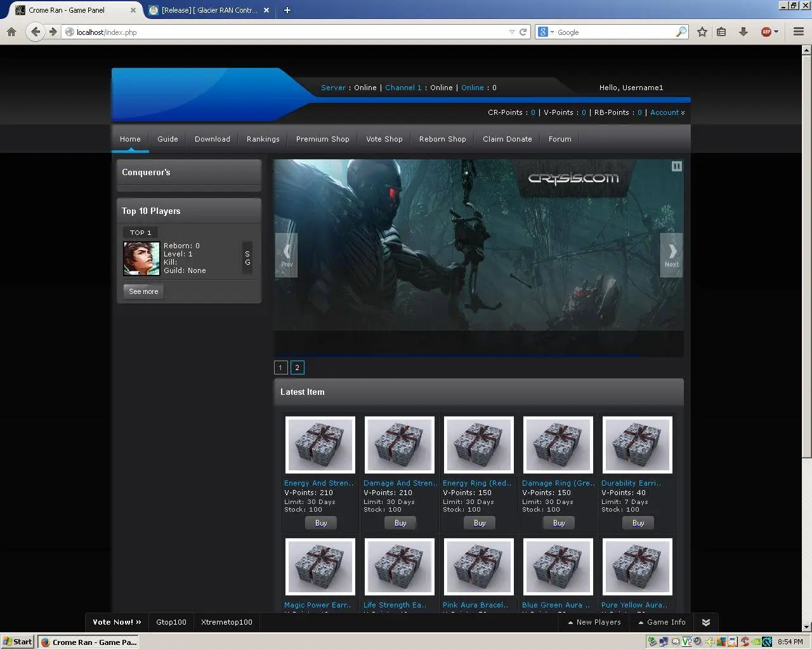Screen dimensions: 812x650
Task: Go to the Download page
Action: click(213, 139)
